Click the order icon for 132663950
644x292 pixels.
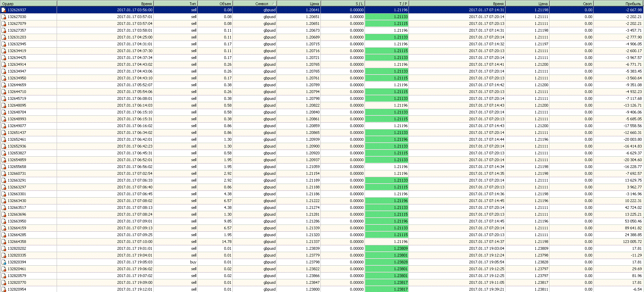[4, 221]
